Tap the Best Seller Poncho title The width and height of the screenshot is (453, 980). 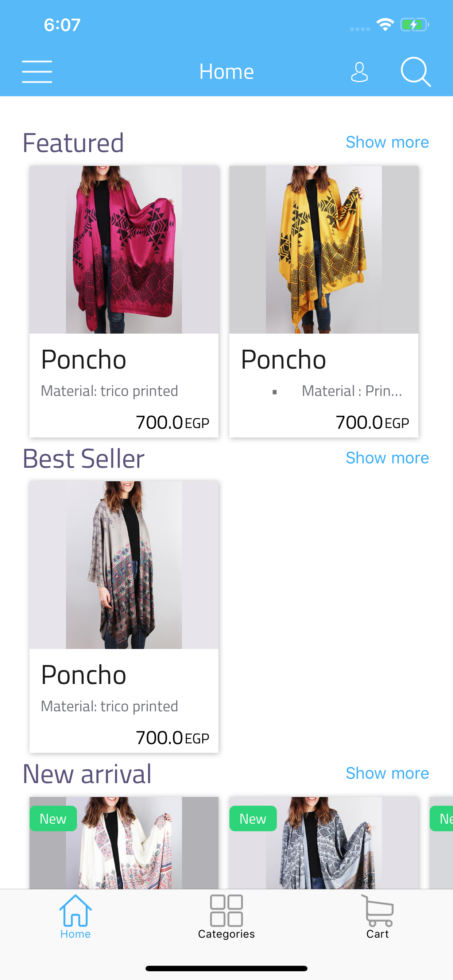click(x=84, y=675)
